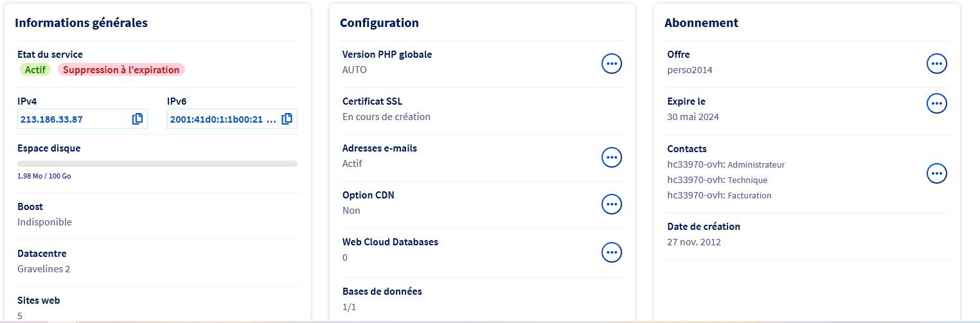
Task: Click the green Actif status badge
Action: [35, 69]
